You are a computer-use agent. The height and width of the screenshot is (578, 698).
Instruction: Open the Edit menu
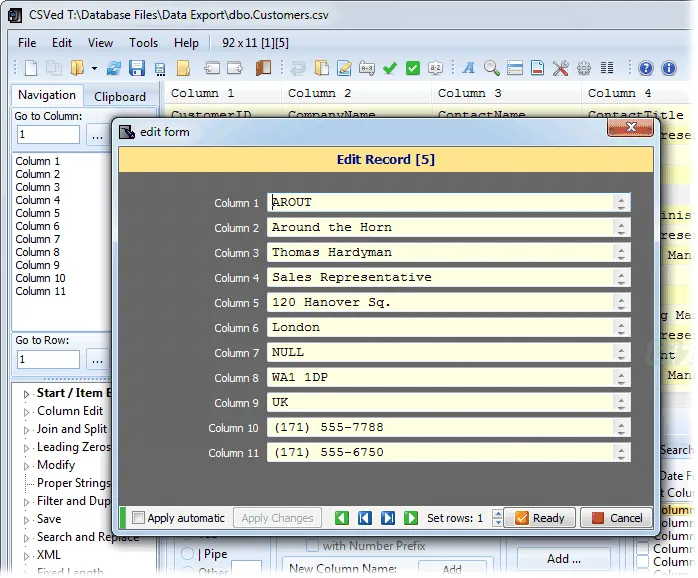point(61,43)
